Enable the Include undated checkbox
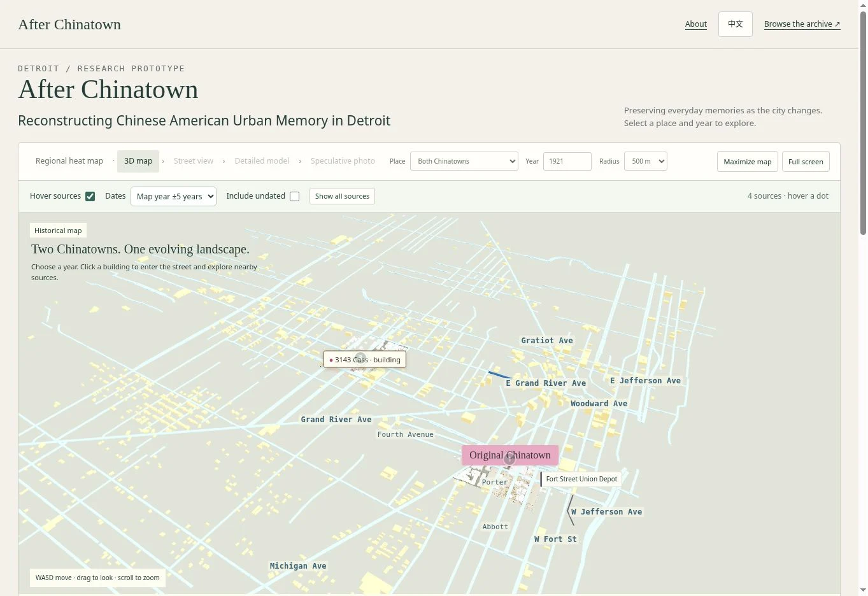 pos(294,196)
